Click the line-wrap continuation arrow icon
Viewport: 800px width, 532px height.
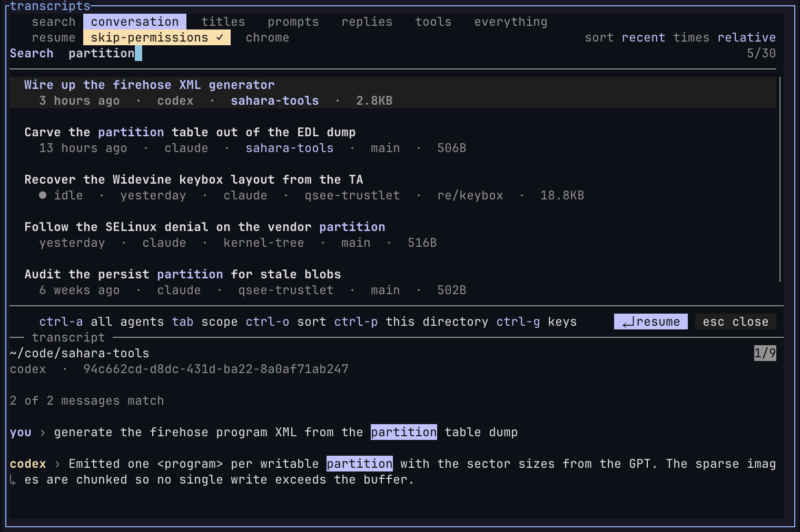coord(13,480)
